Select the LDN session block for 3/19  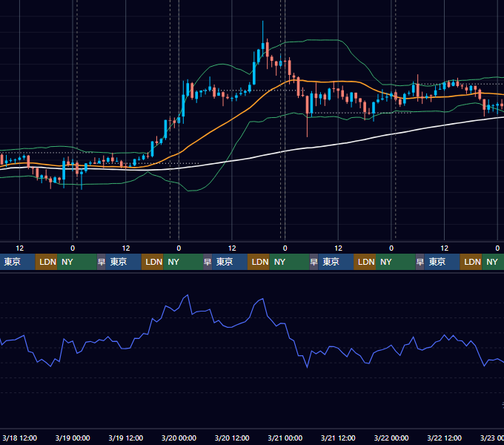pyautogui.click(x=153, y=262)
